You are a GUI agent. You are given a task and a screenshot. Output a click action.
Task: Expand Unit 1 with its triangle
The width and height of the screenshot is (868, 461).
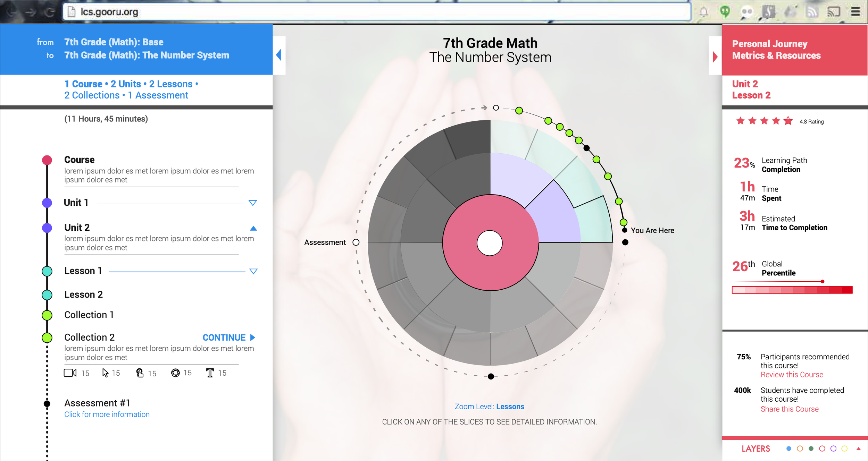click(x=253, y=203)
